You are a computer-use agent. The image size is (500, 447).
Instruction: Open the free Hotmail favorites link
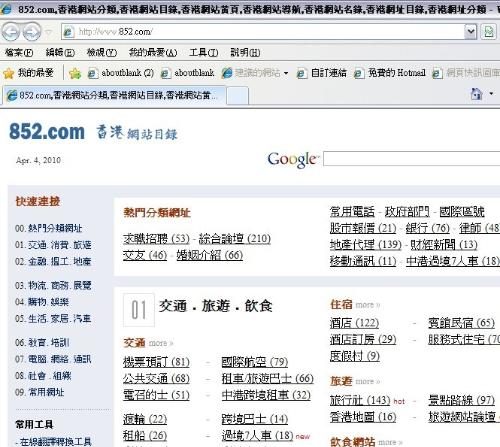point(390,73)
